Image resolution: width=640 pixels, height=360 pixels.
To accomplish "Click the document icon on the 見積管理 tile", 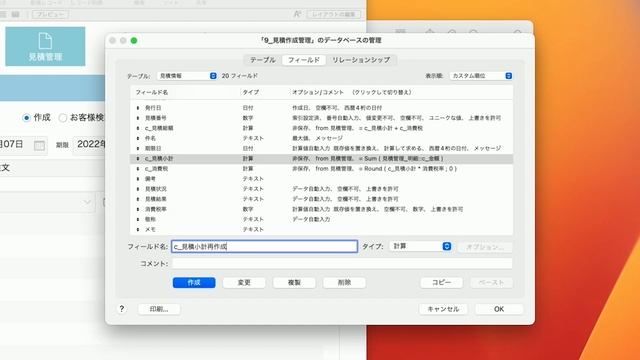I will pos(45,41).
